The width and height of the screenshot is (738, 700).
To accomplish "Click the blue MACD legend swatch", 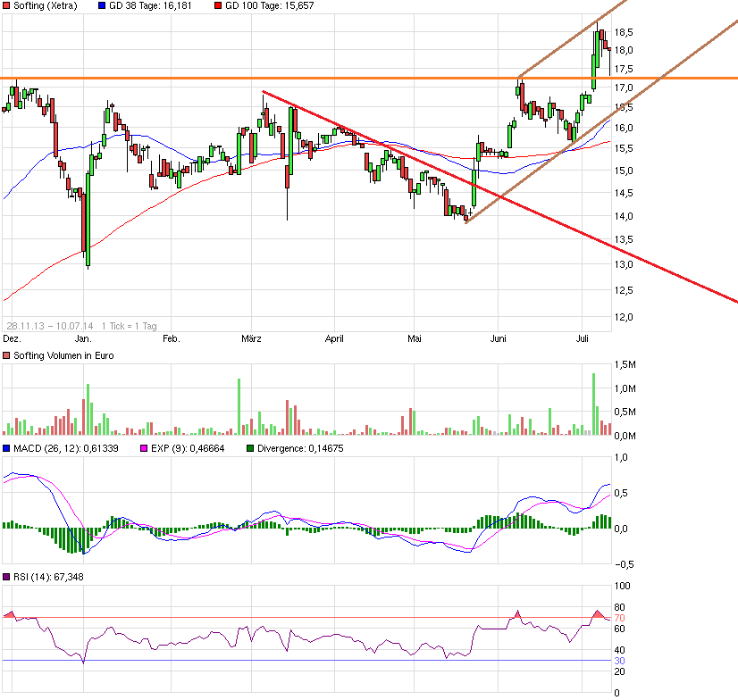I will (x=6, y=448).
